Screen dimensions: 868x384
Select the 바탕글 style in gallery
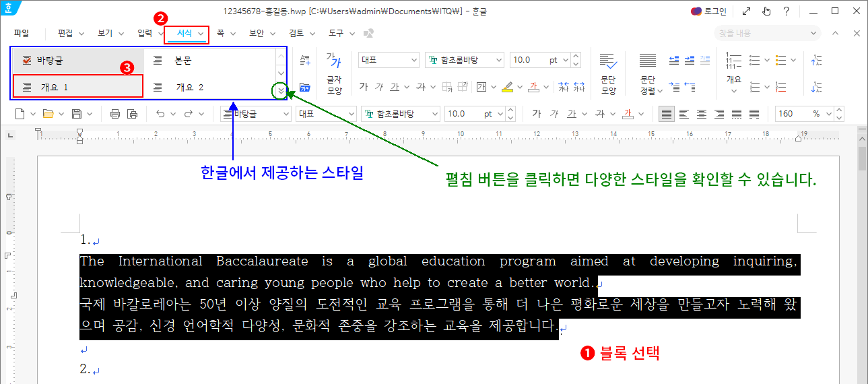coord(78,60)
